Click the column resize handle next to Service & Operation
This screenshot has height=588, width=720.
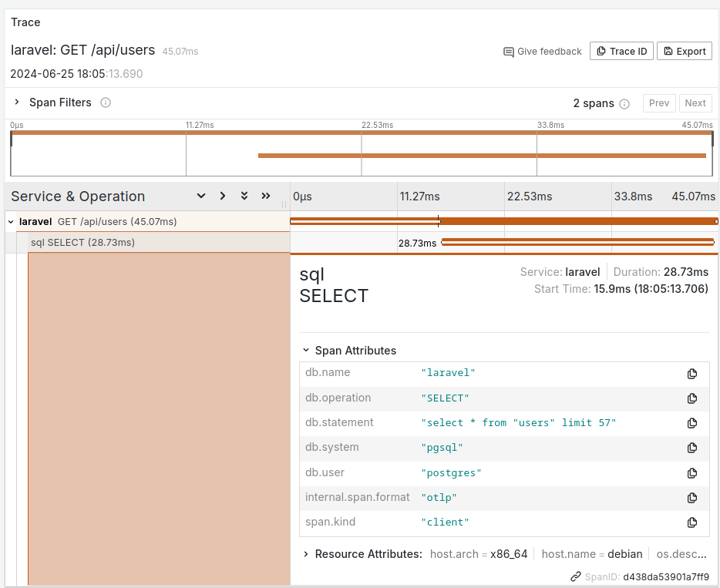(284, 204)
